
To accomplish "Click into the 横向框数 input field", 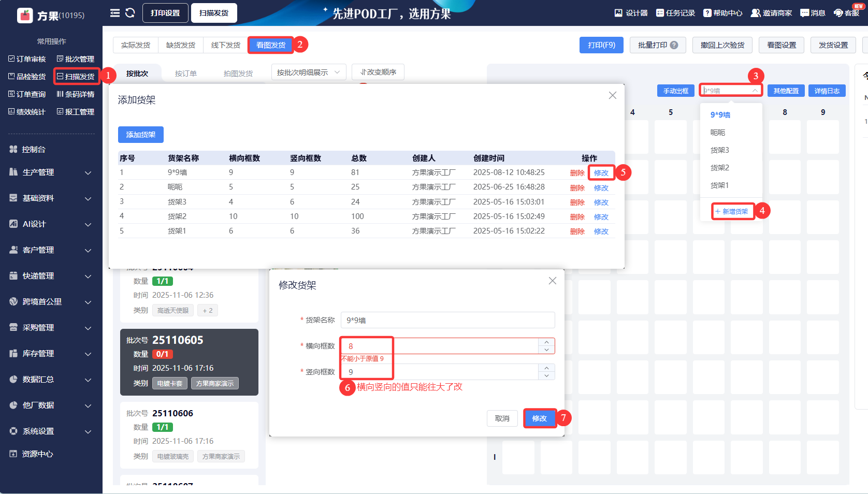I will tap(440, 346).
